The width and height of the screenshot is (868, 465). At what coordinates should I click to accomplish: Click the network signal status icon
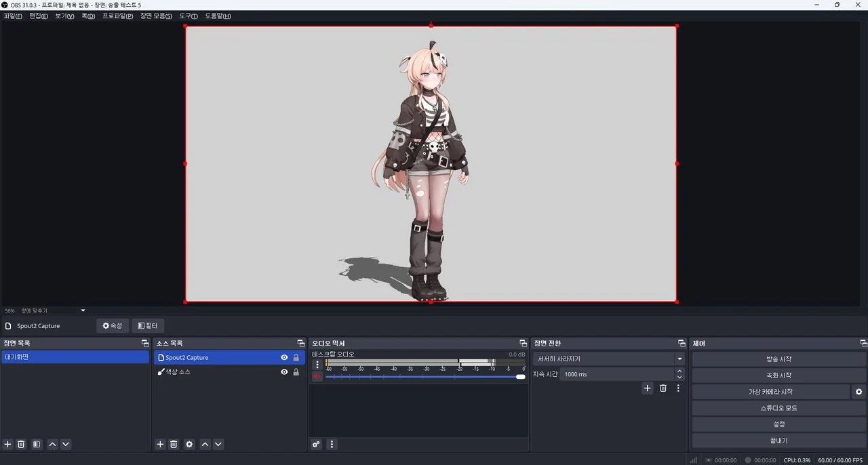point(693,460)
